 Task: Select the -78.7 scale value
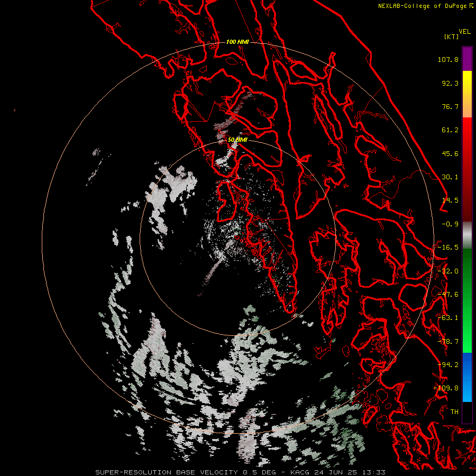click(x=448, y=342)
